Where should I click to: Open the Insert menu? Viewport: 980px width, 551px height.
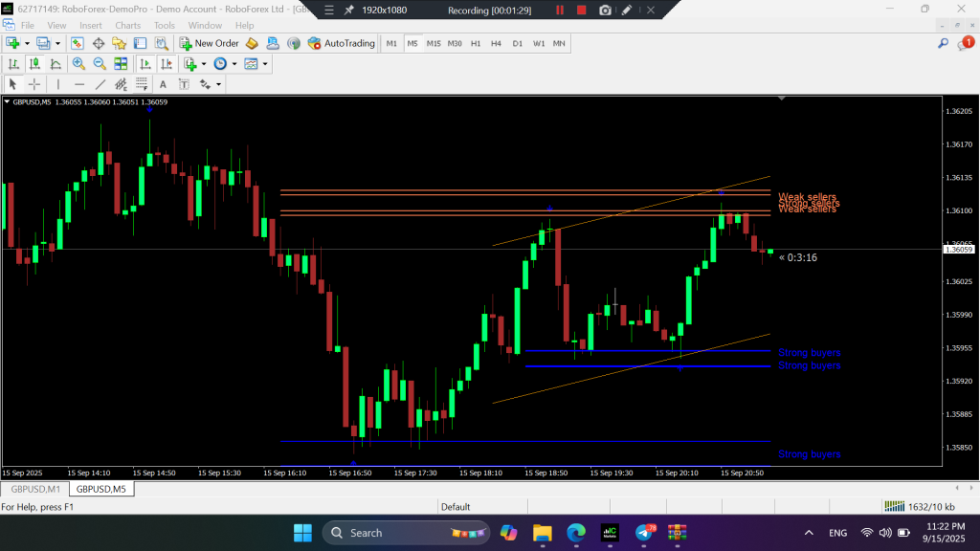[x=91, y=25]
